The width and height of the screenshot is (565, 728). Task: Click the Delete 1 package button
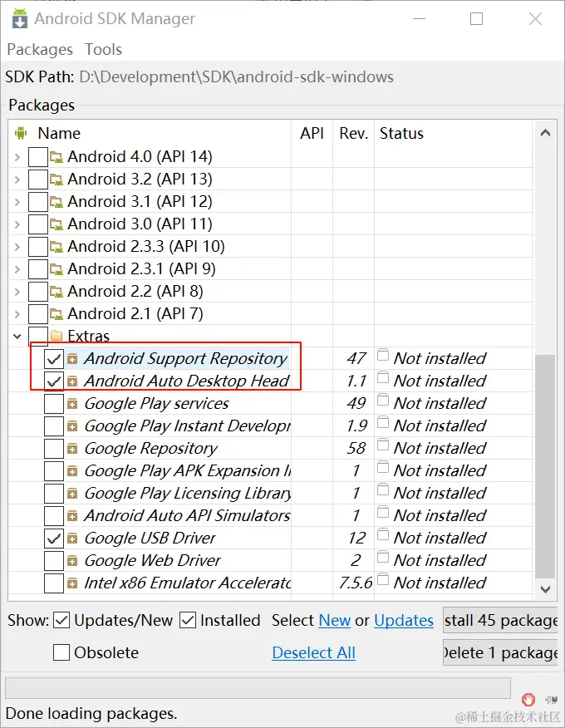(500, 652)
